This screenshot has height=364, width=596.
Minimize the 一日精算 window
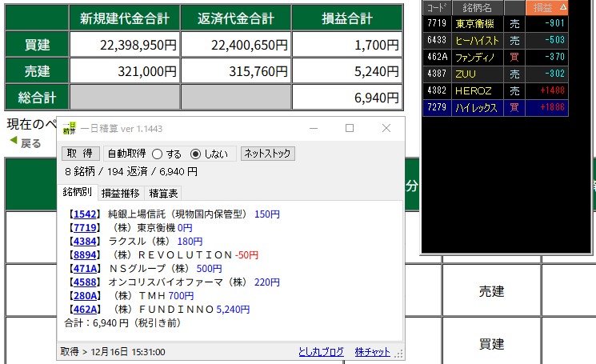312,128
